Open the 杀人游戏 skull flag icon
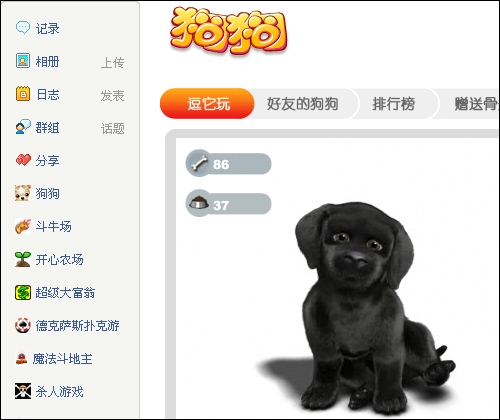This screenshot has height=420, width=500. pos(23,391)
